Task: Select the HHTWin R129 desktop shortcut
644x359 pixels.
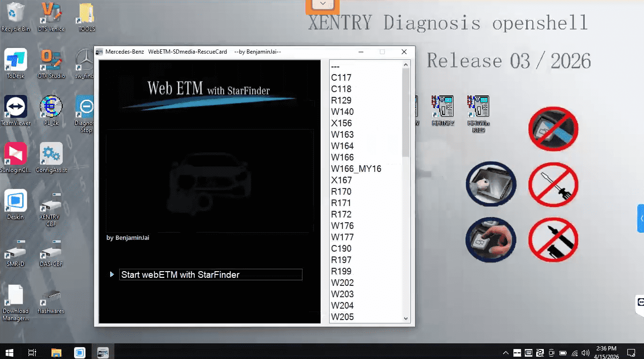Action: point(478,114)
